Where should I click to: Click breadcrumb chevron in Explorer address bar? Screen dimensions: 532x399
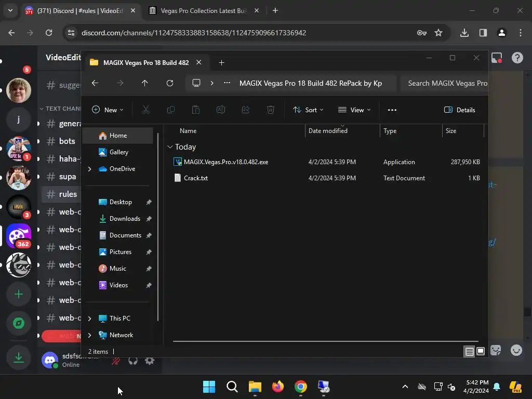pyautogui.click(x=212, y=83)
